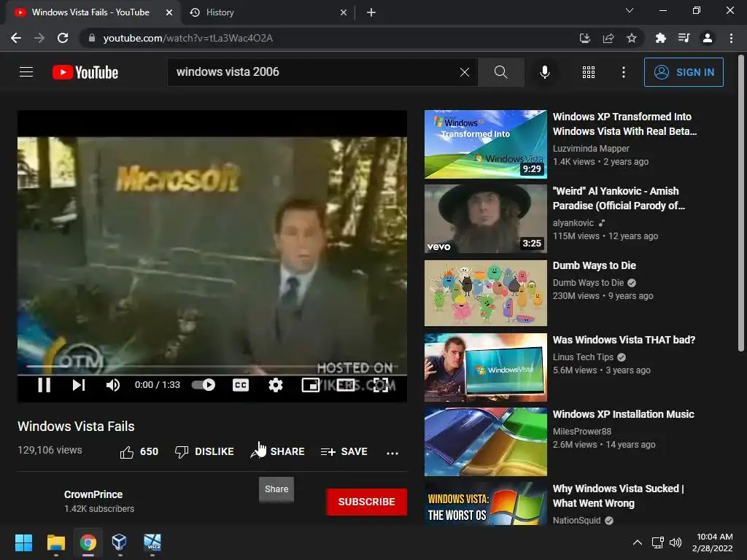The image size is (747, 560).
Task: Open the taskbar clock and date
Action: pos(712,542)
